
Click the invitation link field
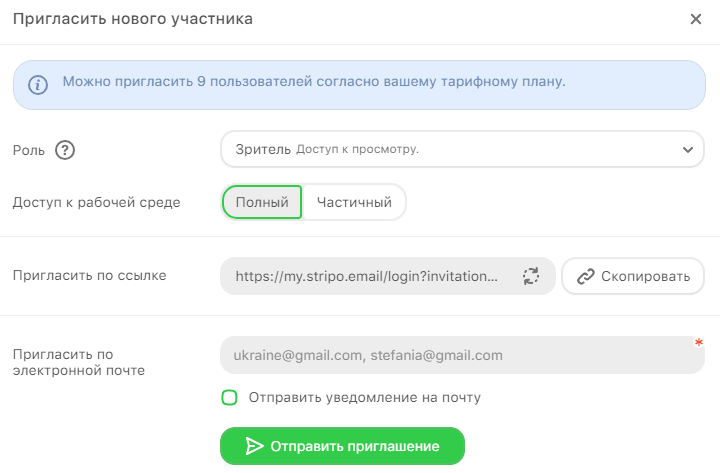point(388,276)
